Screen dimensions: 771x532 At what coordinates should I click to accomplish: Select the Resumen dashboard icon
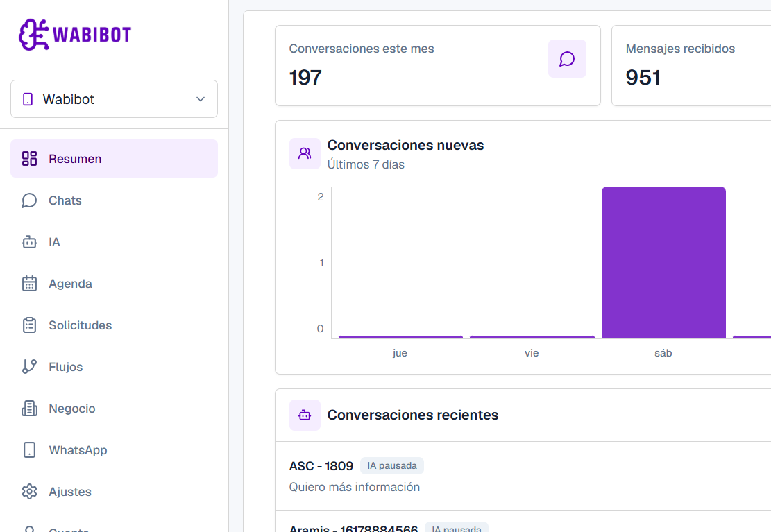(x=30, y=158)
